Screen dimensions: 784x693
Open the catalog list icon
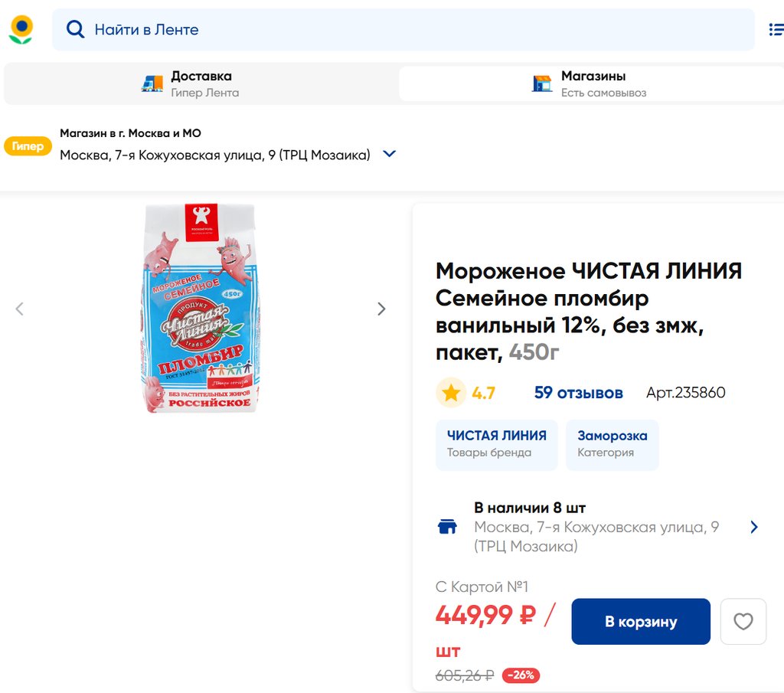pos(775,30)
